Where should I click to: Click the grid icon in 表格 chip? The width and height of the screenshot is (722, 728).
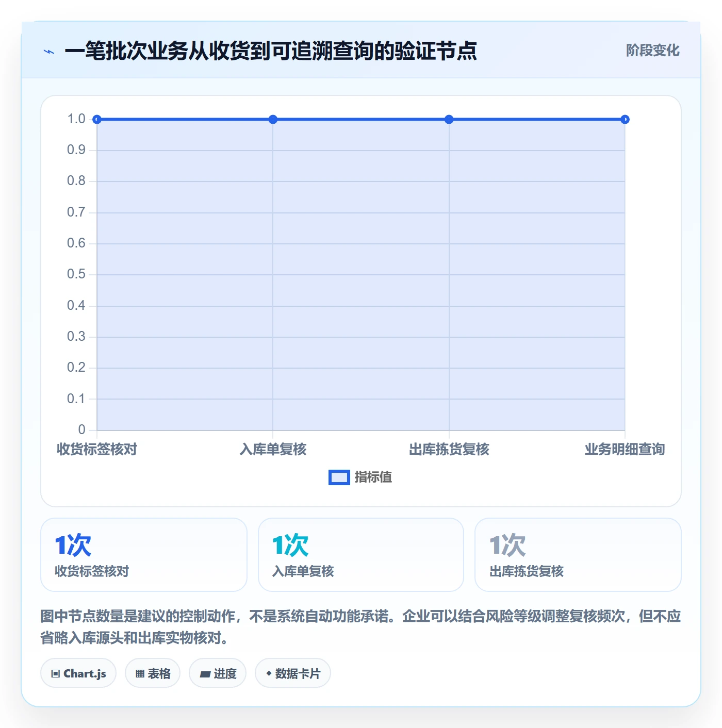coord(140,673)
